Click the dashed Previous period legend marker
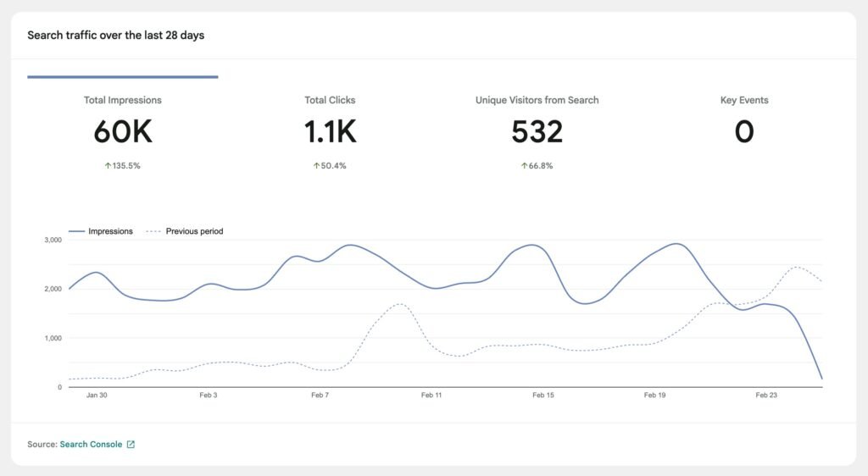The image size is (868, 476). [153, 231]
